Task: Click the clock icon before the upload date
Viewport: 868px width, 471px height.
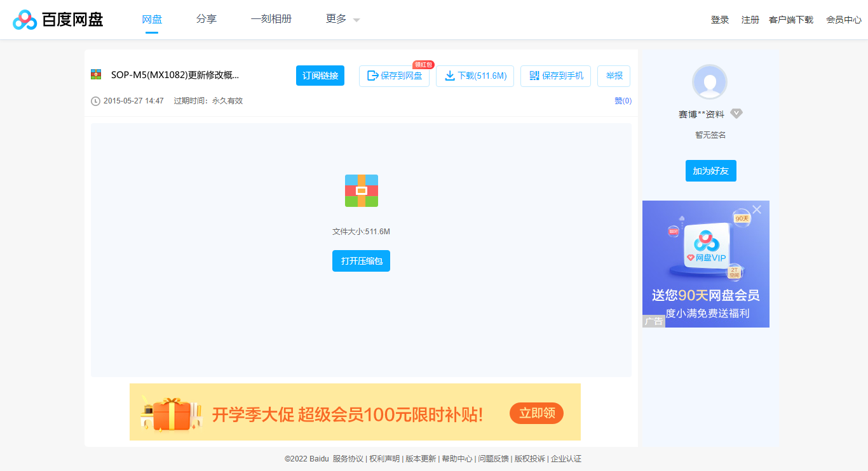Action: click(95, 100)
